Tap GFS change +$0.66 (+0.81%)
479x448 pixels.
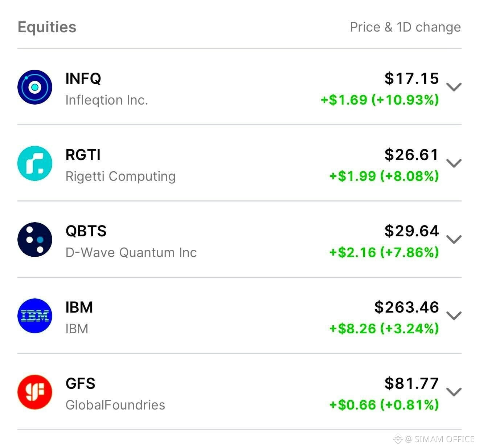(x=384, y=404)
